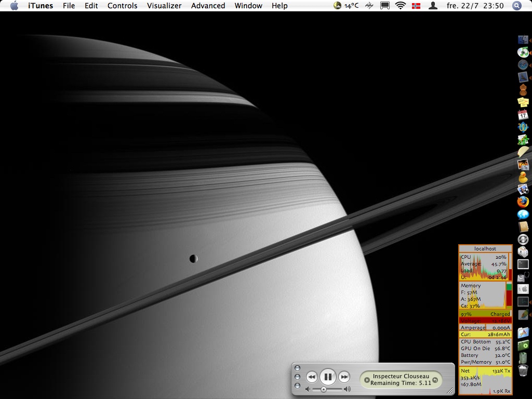This screenshot has width=532, height=399.
Task: Open iTunes from the Dock
Action: click(523, 52)
